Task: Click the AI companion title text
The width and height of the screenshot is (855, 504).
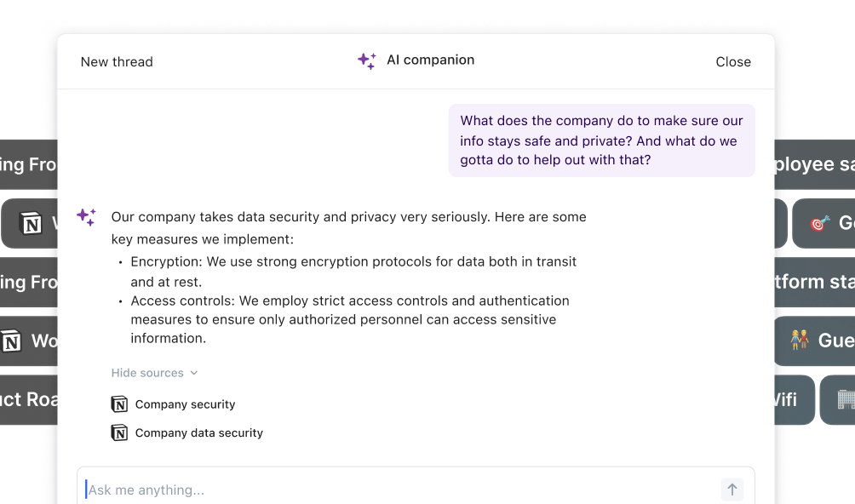Action: 431,60
